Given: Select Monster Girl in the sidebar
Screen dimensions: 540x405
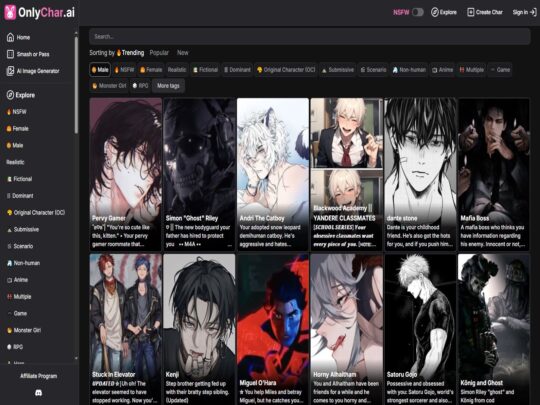Looking at the screenshot, I should coord(24,330).
